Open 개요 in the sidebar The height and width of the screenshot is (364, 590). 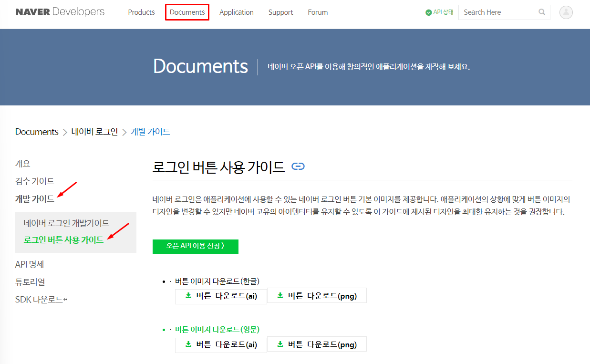click(23, 164)
